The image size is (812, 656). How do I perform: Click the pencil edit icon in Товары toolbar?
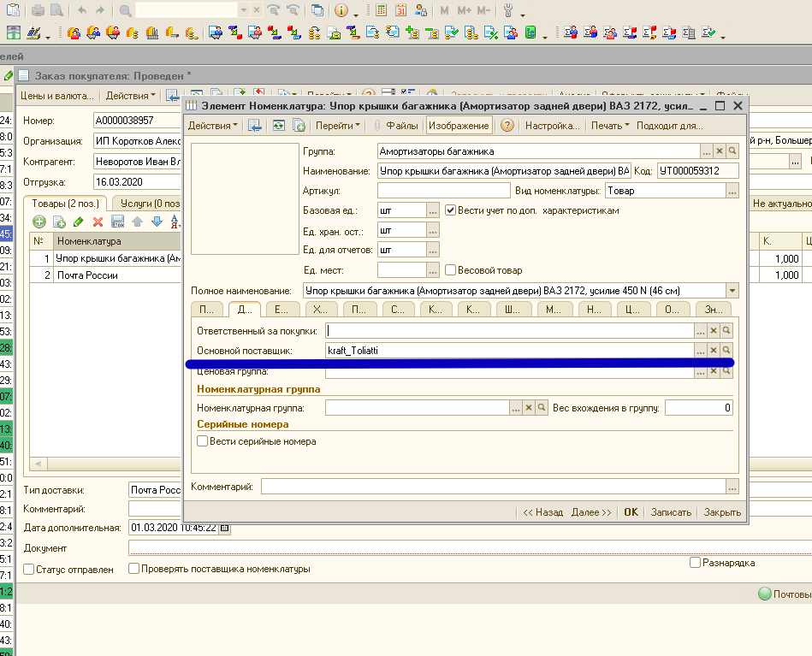[78, 222]
